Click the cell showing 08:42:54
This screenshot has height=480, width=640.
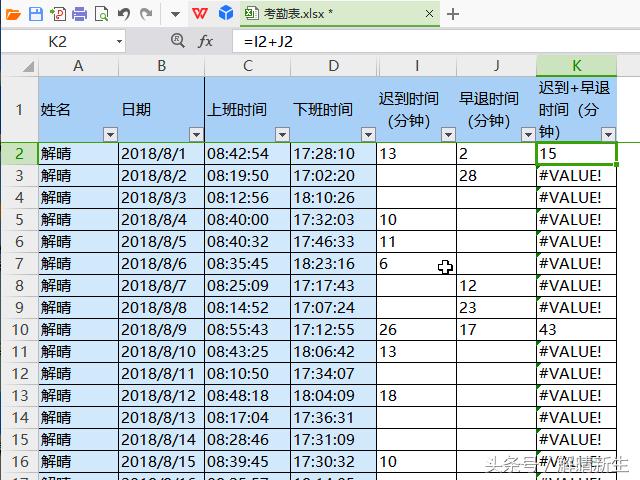(x=248, y=154)
